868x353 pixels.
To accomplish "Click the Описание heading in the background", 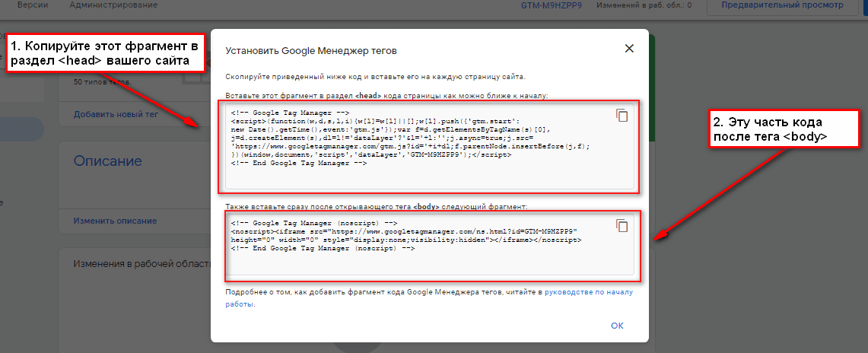I will [107, 161].
